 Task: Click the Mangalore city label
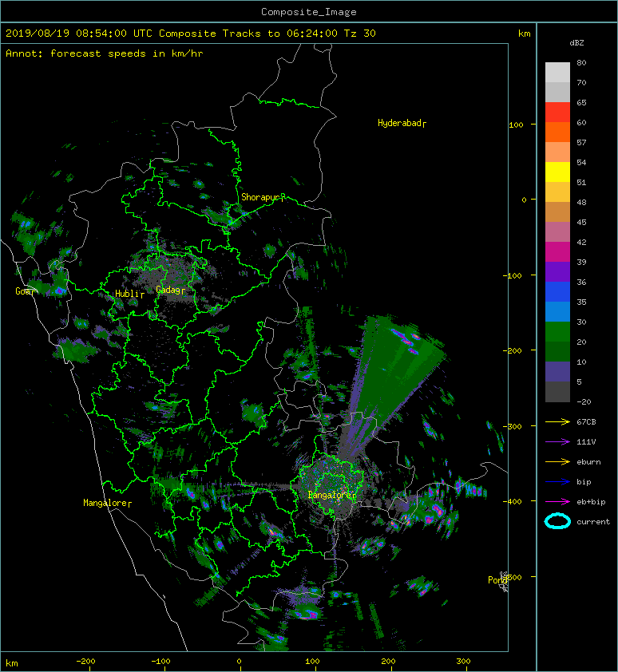[105, 503]
